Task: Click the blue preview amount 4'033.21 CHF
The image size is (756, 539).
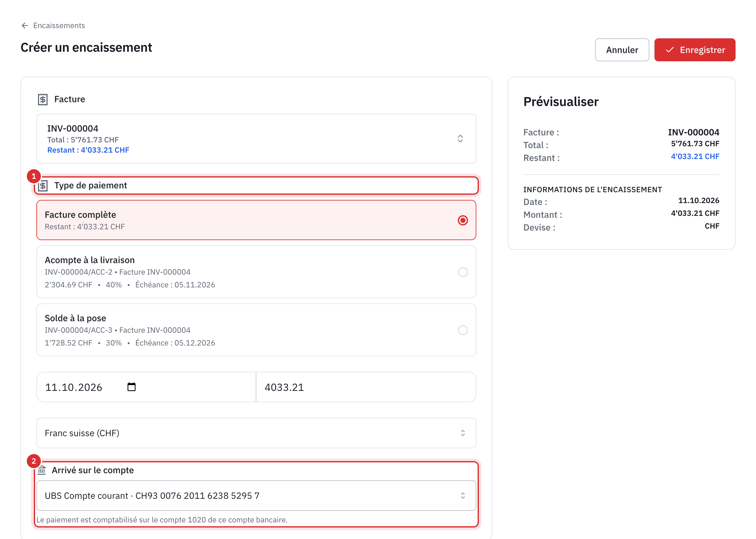Action: click(x=695, y=156)
